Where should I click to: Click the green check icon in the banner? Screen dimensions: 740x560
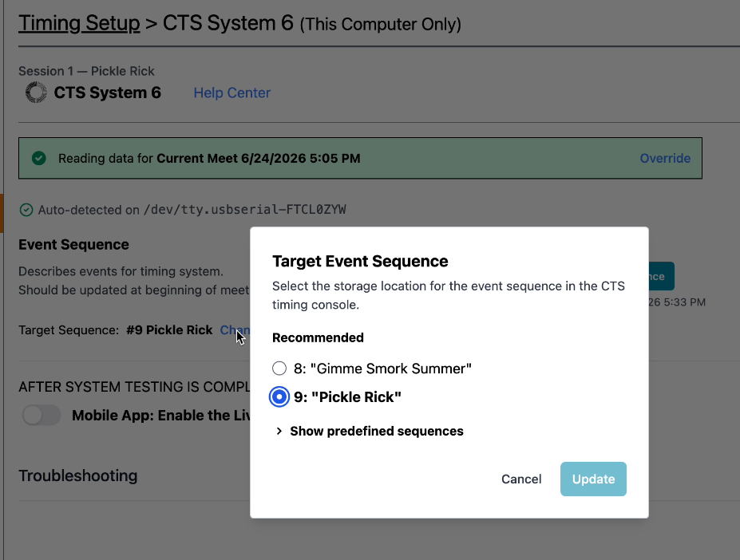click(x=38, y=158)
